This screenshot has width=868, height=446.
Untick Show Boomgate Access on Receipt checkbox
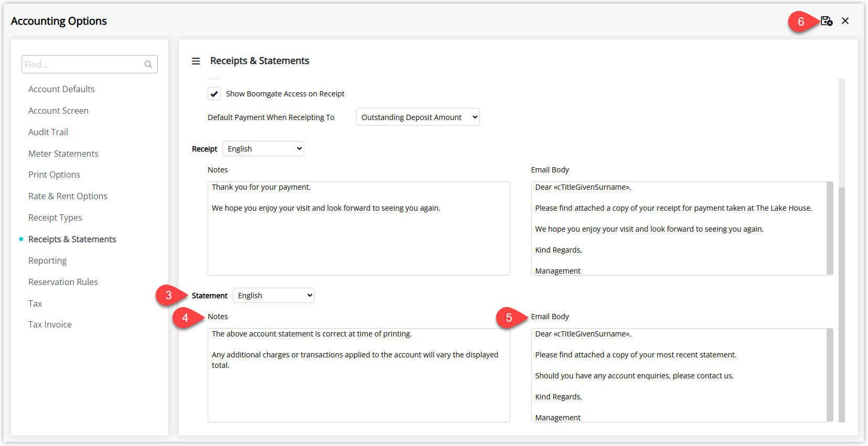click(x=214, y=94)
